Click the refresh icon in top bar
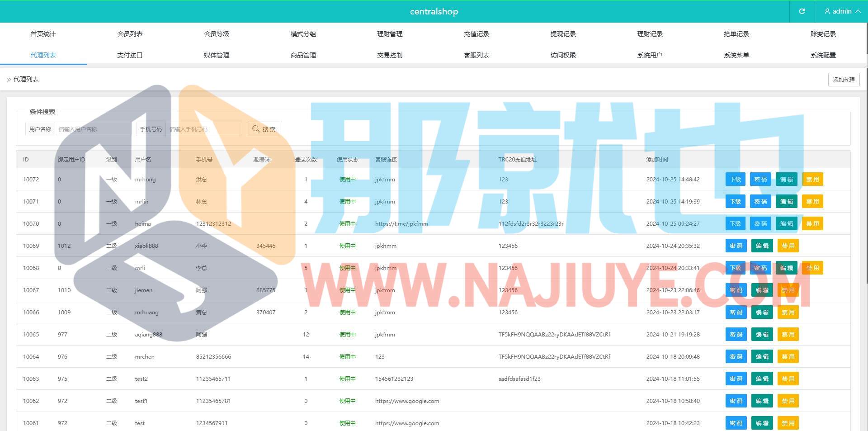868x431 pixels. (802, 11)
